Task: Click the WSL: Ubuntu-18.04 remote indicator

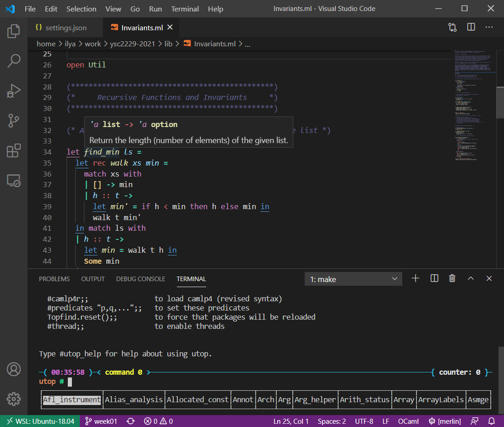Action: pyautogui.click(x=40, y=421)
